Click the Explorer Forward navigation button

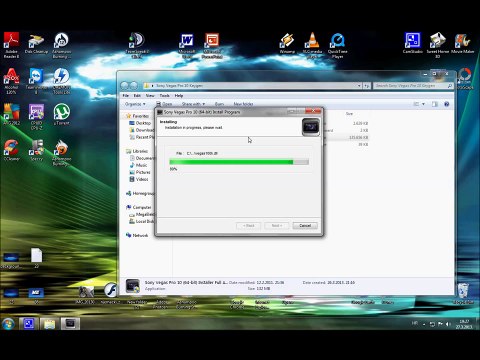[133, 86]
